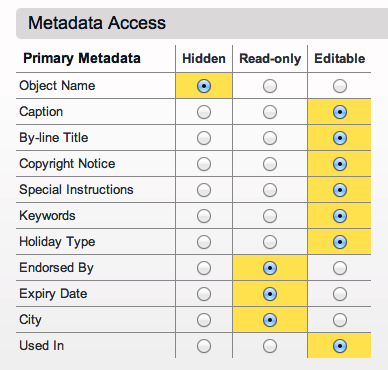Select Hidden for Caption
388x370 pixels.
pyautogui.click(x=204, y=112)
